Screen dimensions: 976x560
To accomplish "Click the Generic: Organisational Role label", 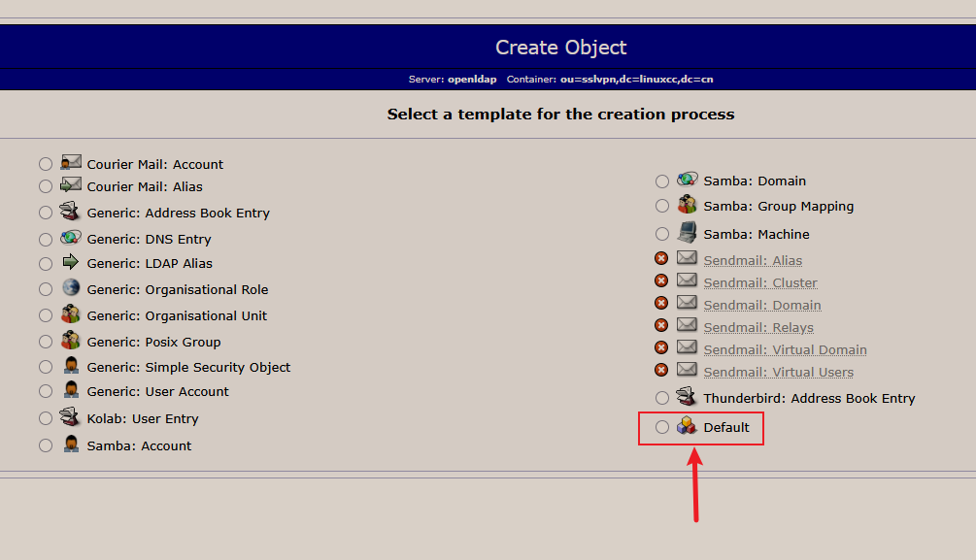I will [x=178, y=290].
